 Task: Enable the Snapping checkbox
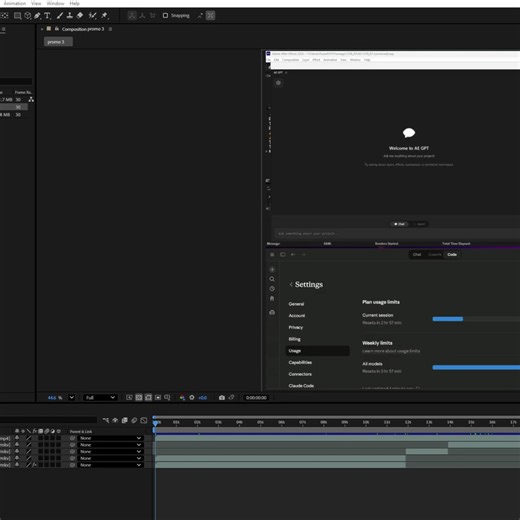[165, 16]
